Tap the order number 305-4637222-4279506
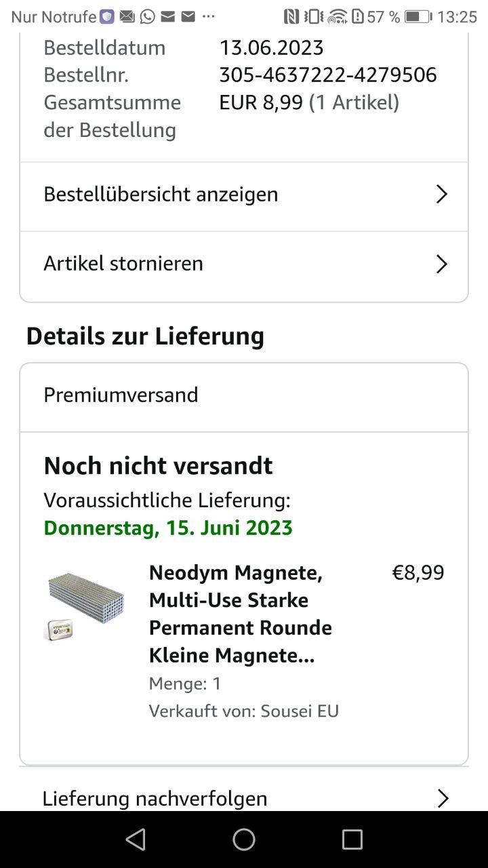The width and height of the screenshot is (488, 868). 328,75
